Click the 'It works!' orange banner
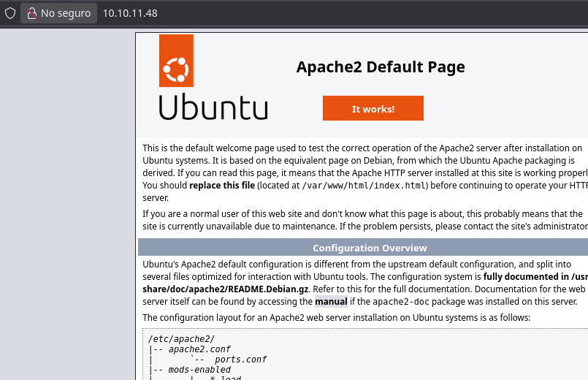Image resolution: width=588 pixels, height=380 pixels. (x=373, y=108)
